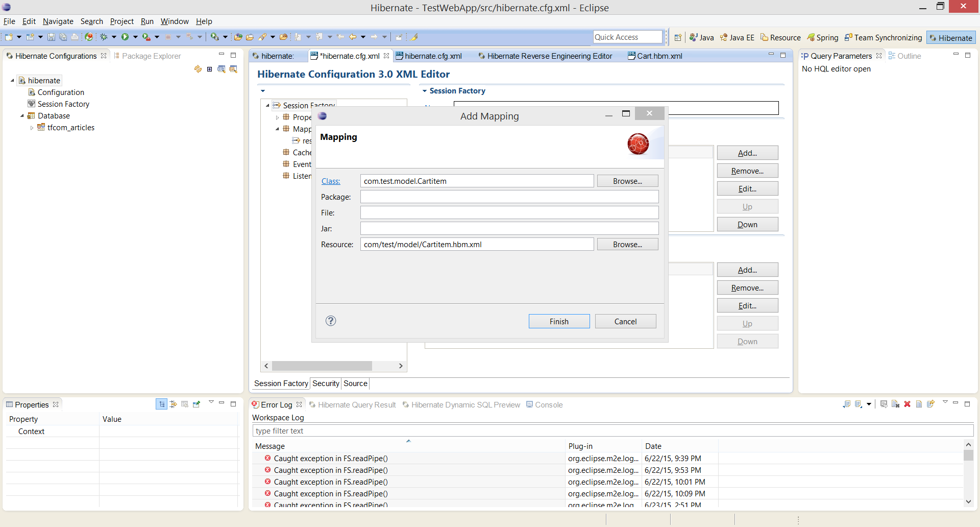
Task: Switch to the Cart.hbm.xml editor tab
Action: point(655,56)
